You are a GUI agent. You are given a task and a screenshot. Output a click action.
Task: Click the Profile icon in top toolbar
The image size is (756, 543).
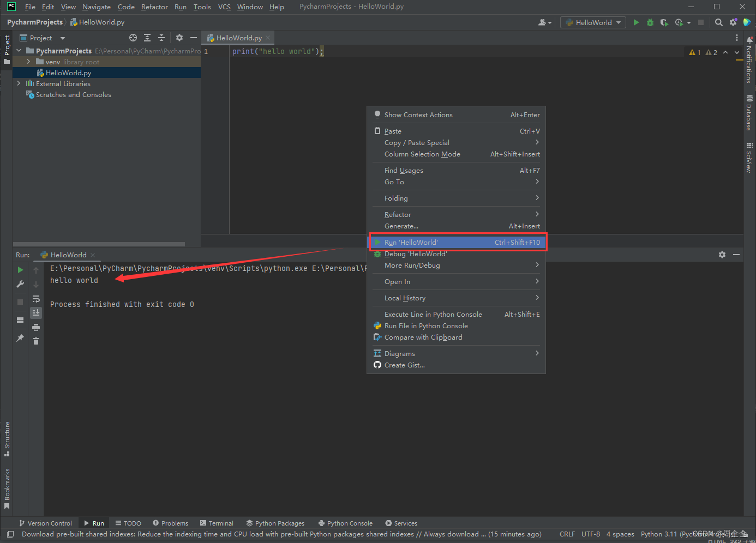tap(679, 22)
